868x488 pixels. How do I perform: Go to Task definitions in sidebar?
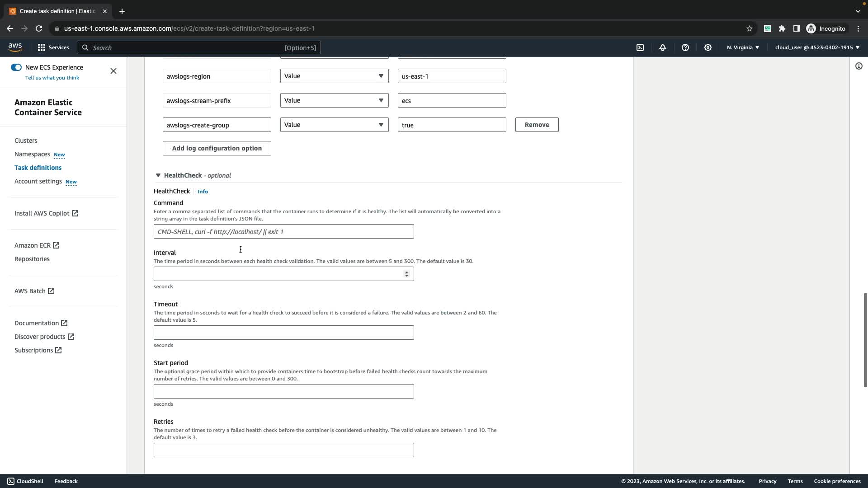(x=38, y=168)
